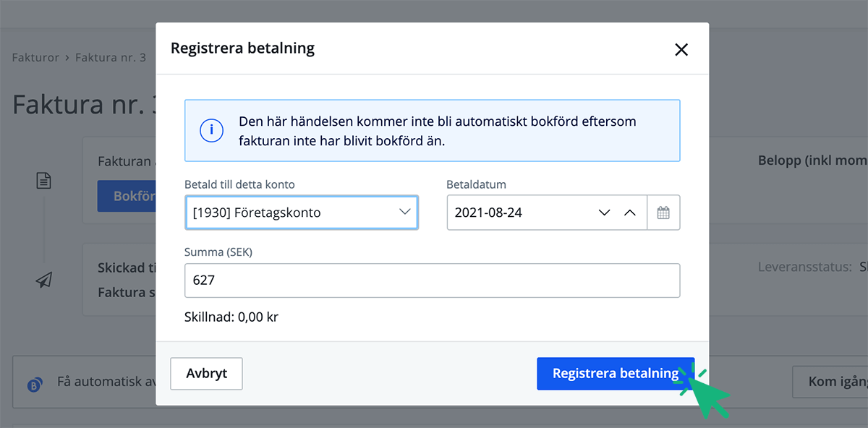Click the blue Bokför button
868x428 pixels.
pyautogui.click(x=132, y=196)
